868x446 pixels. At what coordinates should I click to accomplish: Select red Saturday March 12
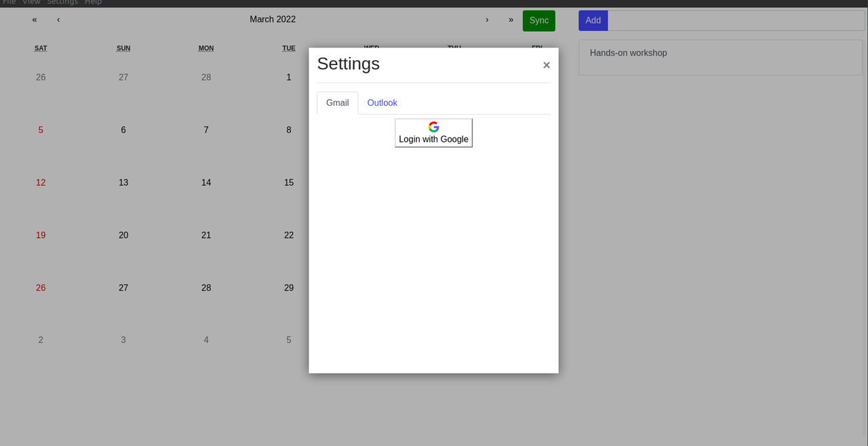click(x=41, y=182)
